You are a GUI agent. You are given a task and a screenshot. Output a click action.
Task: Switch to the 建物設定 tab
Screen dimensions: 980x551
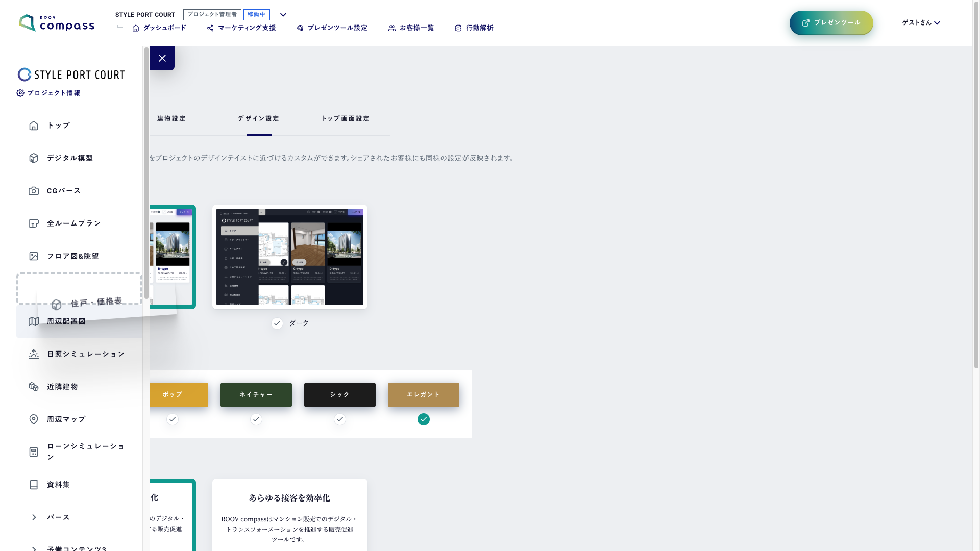click(171, 119)
